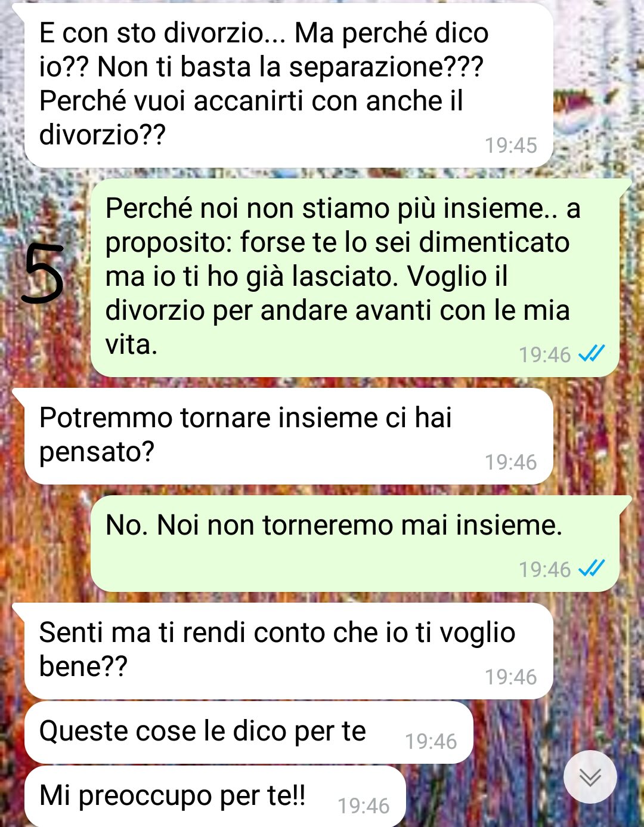
Task: Tap 19:46 timestamp on 'Potremmo tornare insieme' bubble
Action: pos(511,462)
